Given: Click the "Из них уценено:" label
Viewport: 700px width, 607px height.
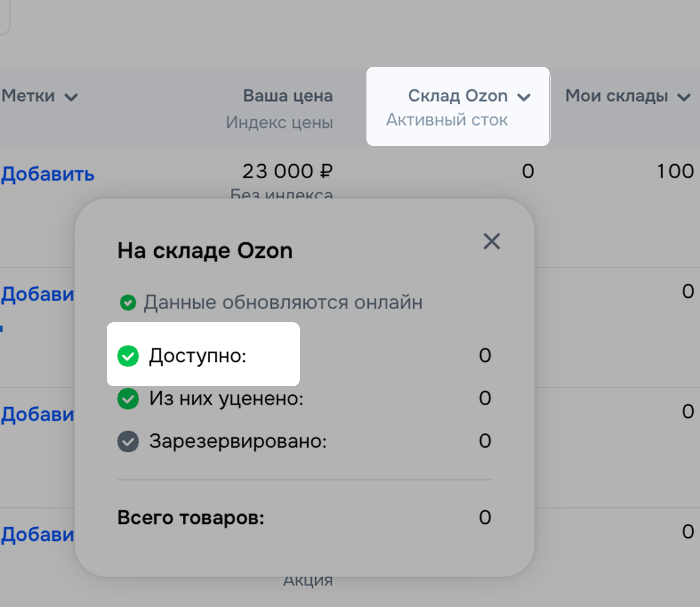Looking at the screenshot, I should point(226,398).
